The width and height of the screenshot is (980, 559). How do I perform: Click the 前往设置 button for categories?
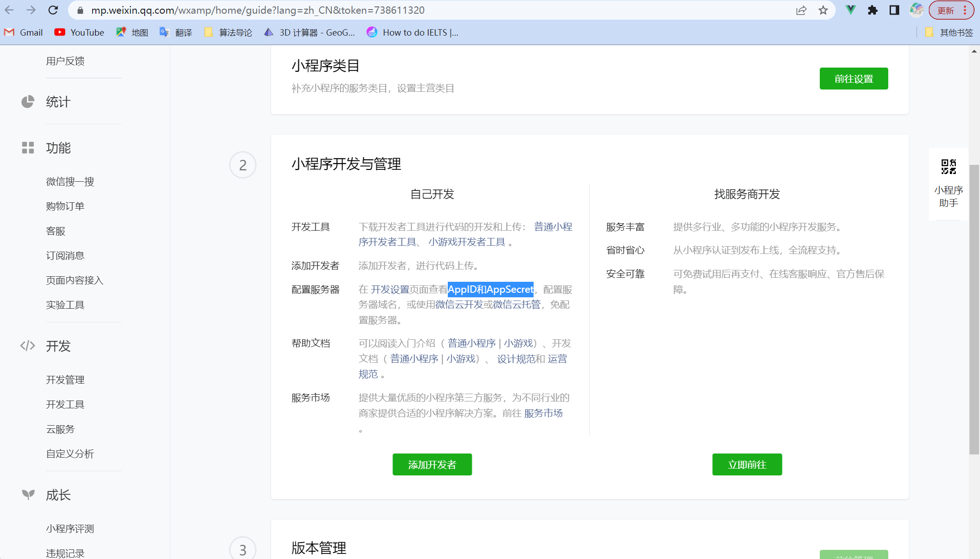point(853,79)
